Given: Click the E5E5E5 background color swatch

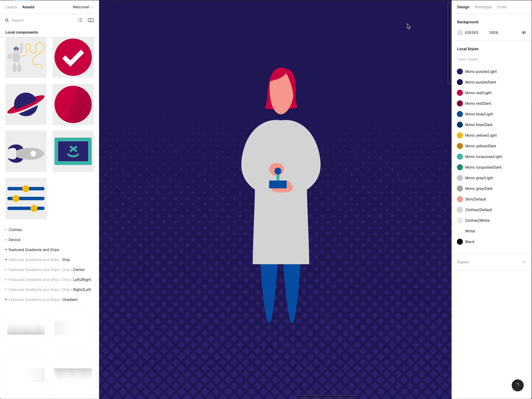Looking at the screenshot, I should (x=460, y=32).
